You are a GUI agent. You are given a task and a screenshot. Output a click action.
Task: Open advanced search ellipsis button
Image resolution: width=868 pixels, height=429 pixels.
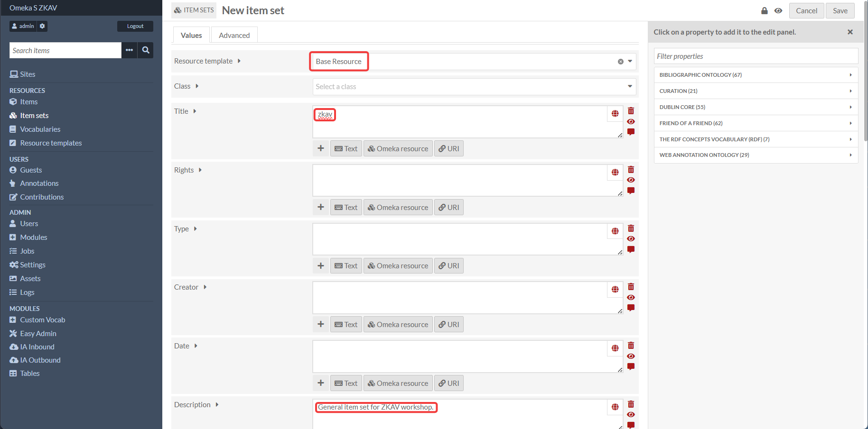(x=129, y=50)
